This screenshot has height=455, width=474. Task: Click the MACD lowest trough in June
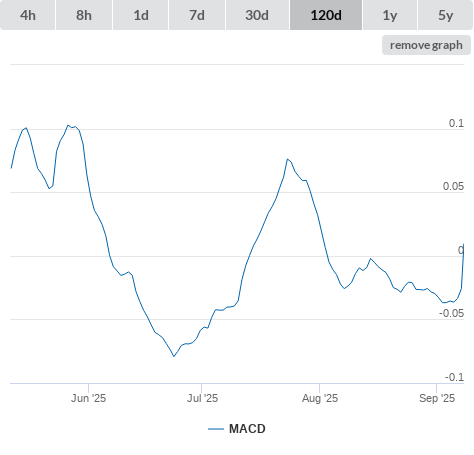174,356
